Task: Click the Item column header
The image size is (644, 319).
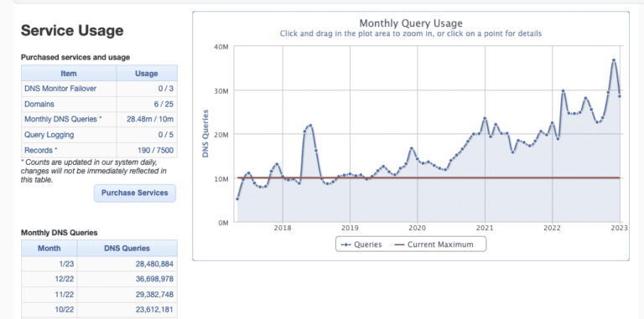Action: pyautogui.click(x=69, y=74)
